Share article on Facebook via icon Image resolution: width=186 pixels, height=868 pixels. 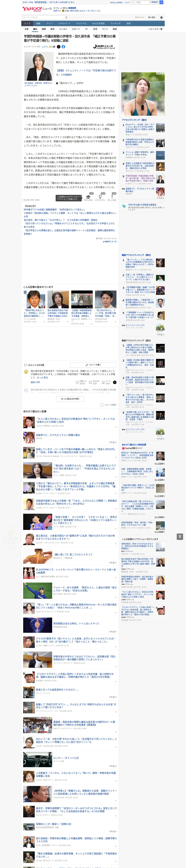[63, 47]
